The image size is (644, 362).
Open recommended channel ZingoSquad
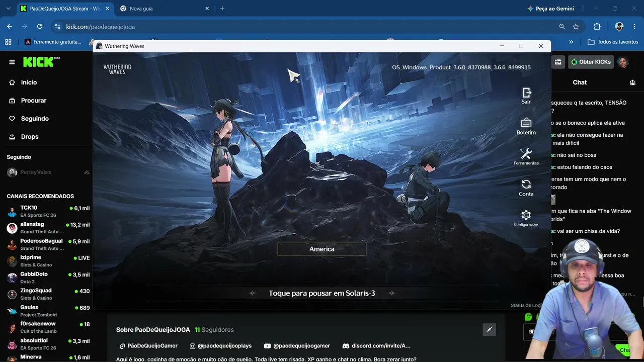coord(48,294)
